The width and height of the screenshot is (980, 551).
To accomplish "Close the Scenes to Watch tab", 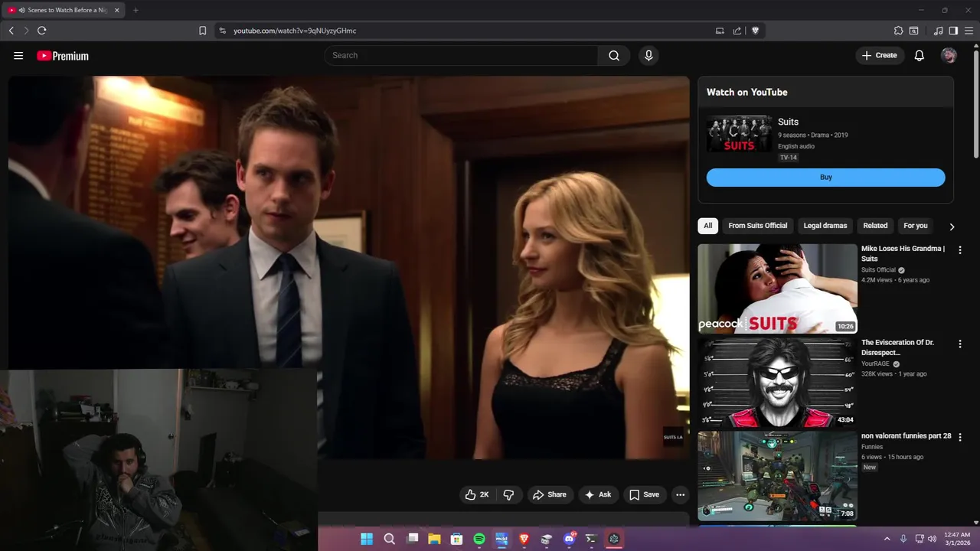I will point(116,10).
